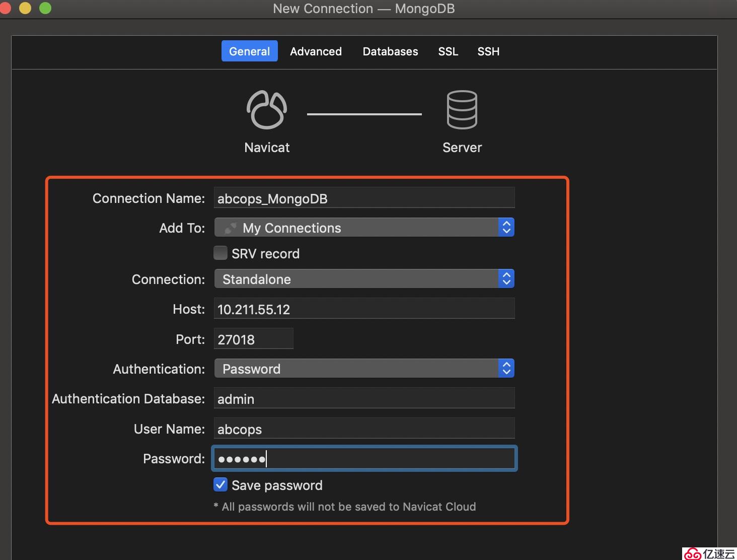
Task: Switch to the General tab
Action: [250, 51]
